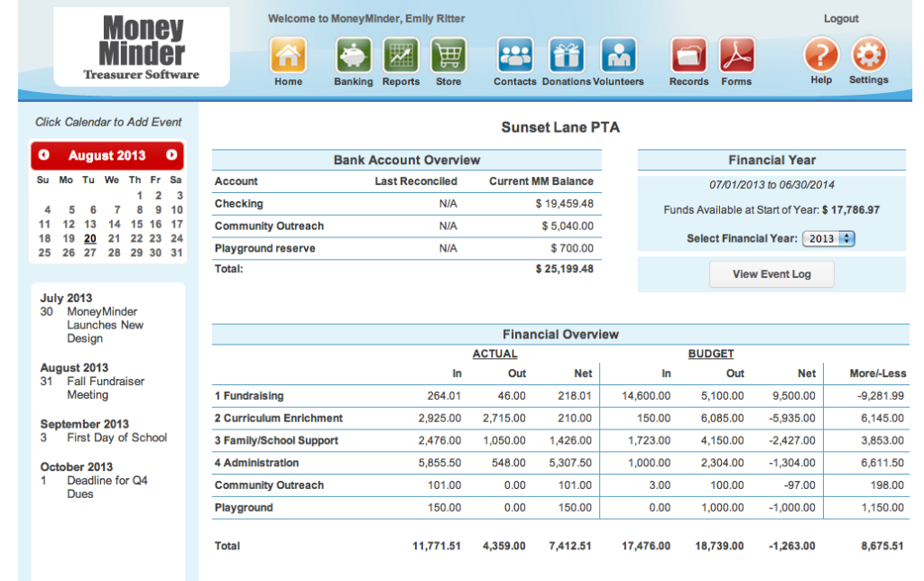This screenshot has height=581, width=924.
Task: Select August 20 on the calendar
Action: pyautogui.click(x=90, y=239)
